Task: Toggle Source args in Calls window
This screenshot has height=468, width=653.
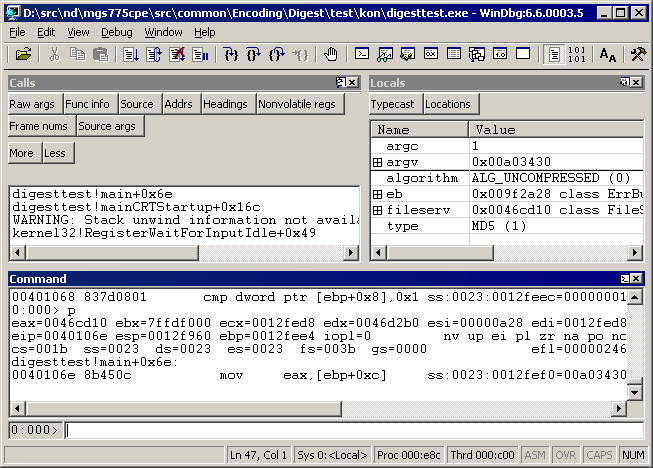Action: 110,126
